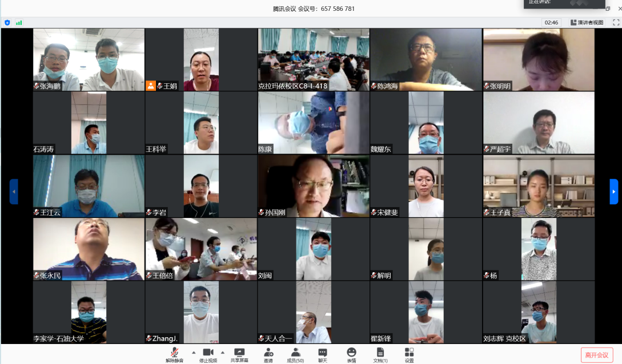Open the invite (邀请) panel
The image size is (622, 364).
pos(268,354)
